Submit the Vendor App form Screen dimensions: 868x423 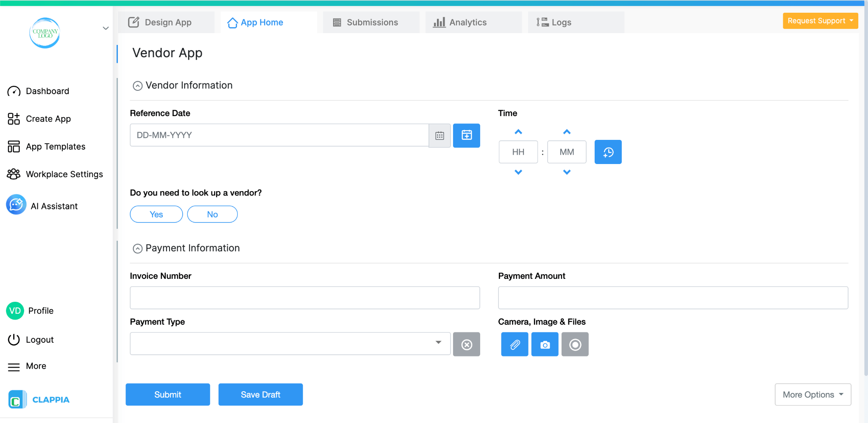(167, 394)
